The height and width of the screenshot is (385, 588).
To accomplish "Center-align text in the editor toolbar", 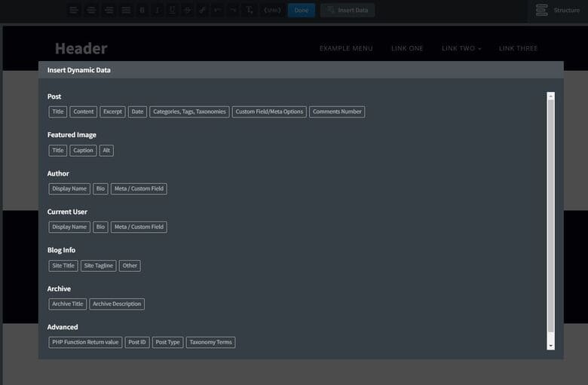I will [91, 10].
